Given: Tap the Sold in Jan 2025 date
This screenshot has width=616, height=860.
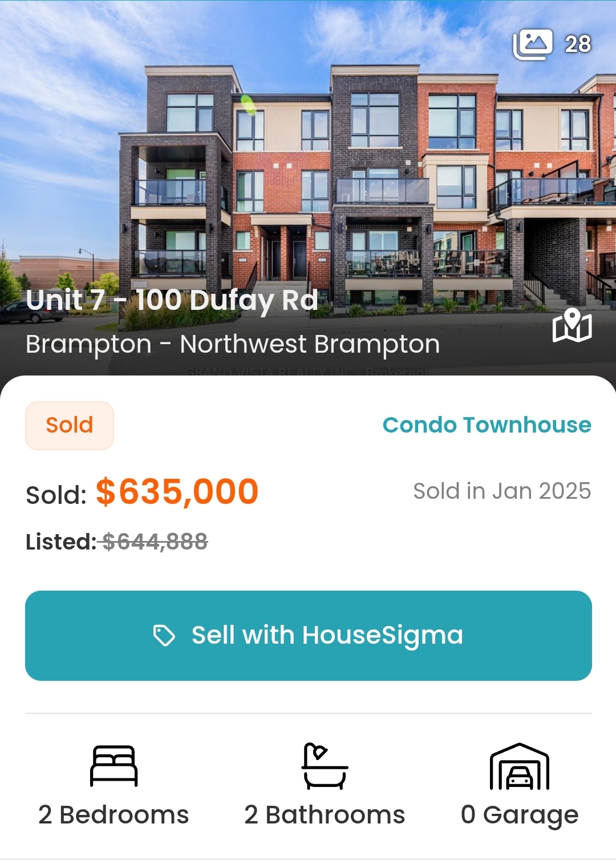Looking at the screenshot, I should tap(502, 491).
